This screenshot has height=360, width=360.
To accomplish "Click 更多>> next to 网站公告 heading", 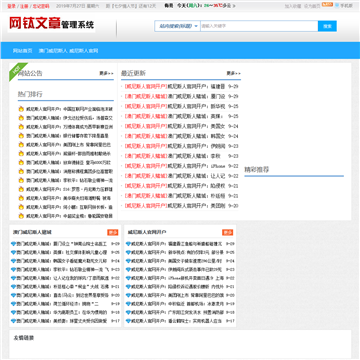I will [x=106, y=73].
